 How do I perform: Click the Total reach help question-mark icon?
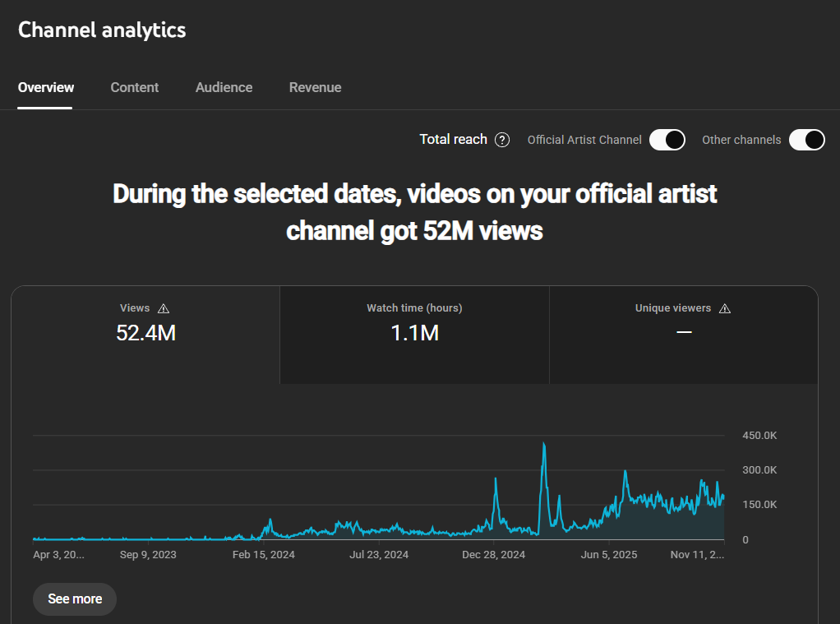click(502, 140)
